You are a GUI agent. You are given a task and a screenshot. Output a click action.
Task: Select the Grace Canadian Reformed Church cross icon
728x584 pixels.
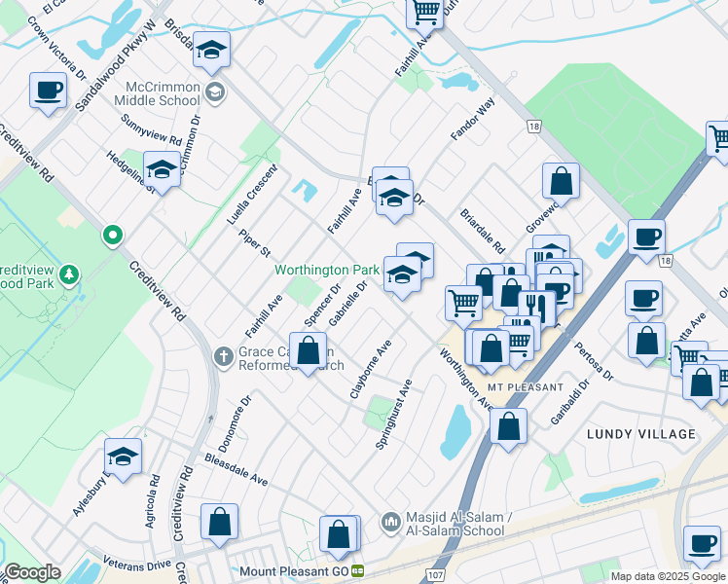(x=223, y=357)
